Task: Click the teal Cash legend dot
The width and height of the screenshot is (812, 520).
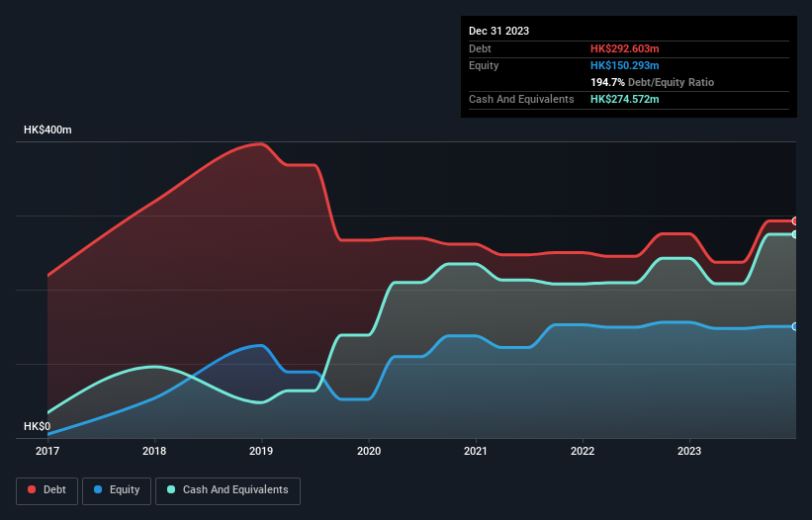Action: click(171, 489)
